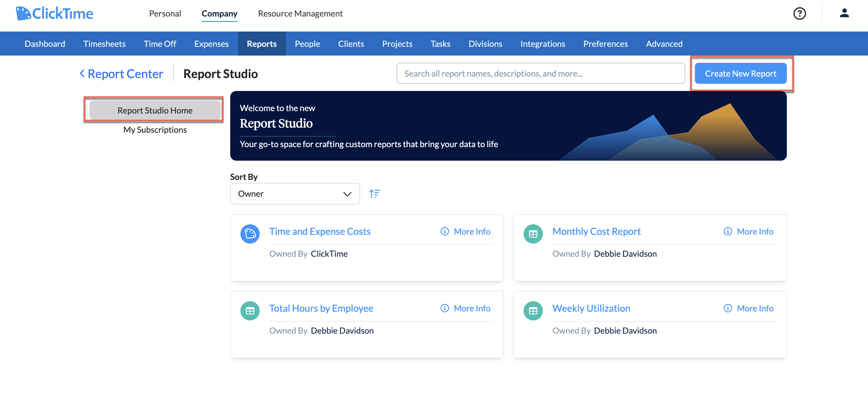Open the Weekly Utilization report
The image size is (868, 406).
[591, 308]
